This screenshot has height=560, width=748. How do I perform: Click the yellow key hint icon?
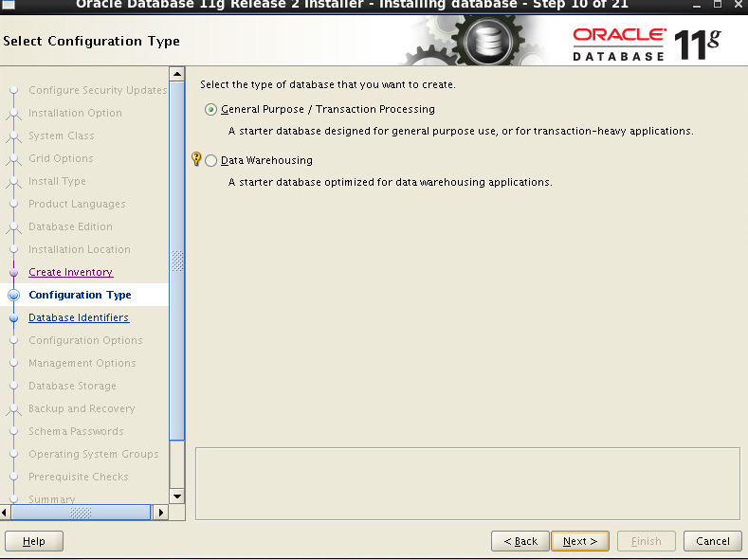[195, 158]
